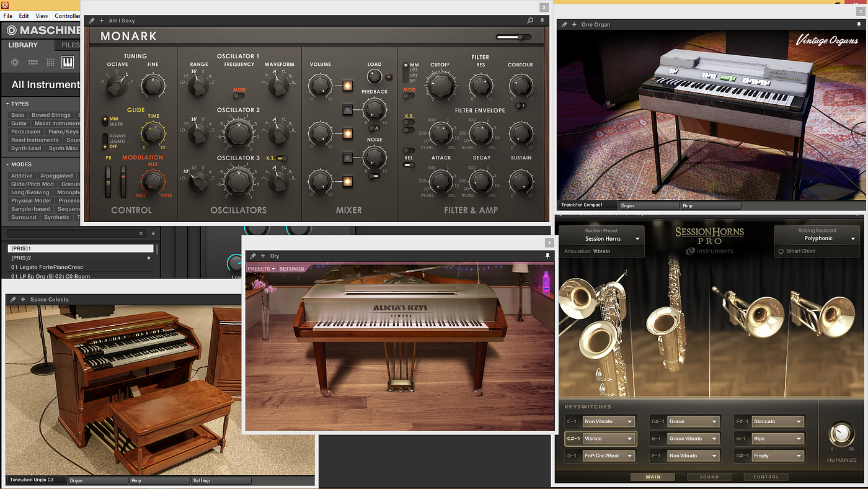The width and height of the screenshot is (868, 489).
Task: Click the modulation wheel beside PB
Action: [x=123, y=182]
